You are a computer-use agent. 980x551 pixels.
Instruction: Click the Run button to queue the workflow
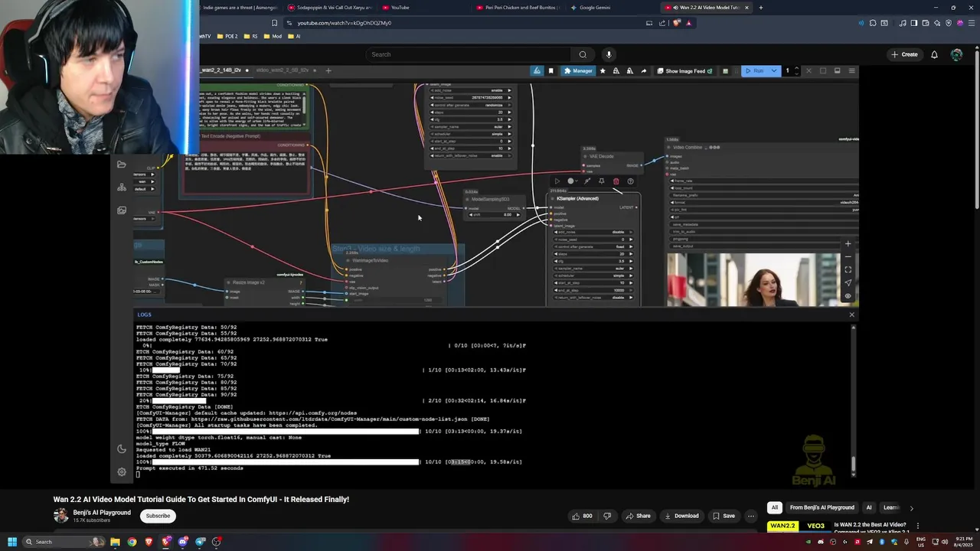[x=754, y=71]
